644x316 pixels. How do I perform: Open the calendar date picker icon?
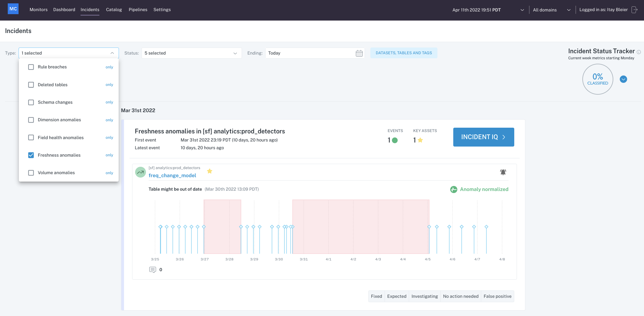[359, 53]
